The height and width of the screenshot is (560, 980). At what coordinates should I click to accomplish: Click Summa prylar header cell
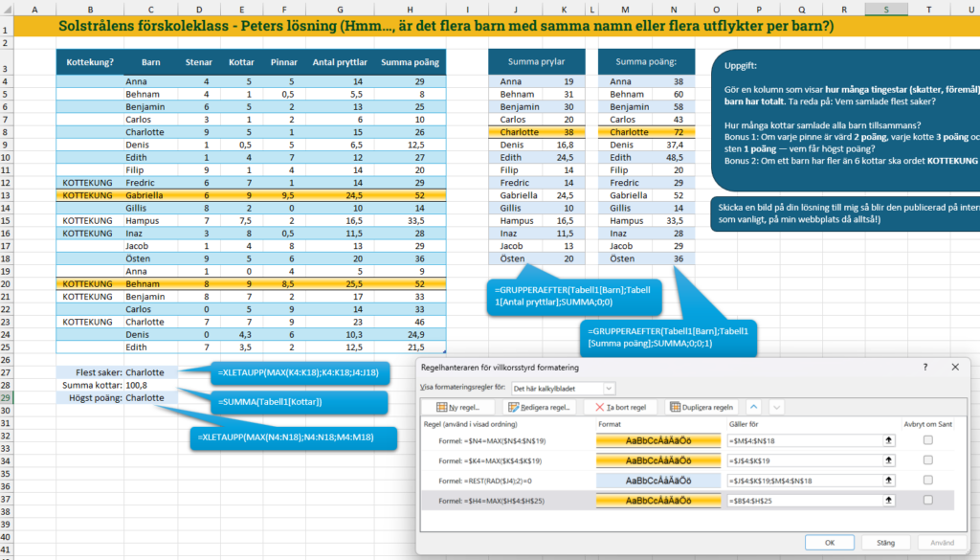coord(536,61)
